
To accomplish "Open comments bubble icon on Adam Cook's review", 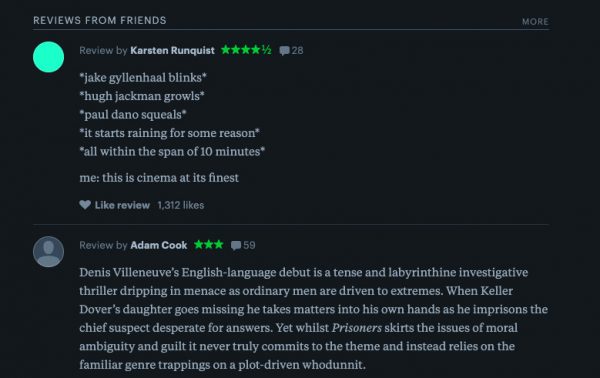I will coord(236,245).
